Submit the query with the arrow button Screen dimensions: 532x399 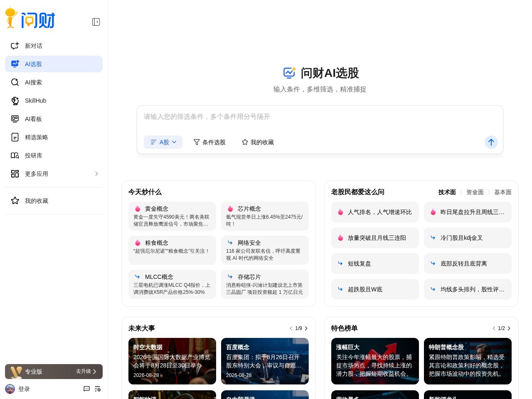click(x=491, y=142)
